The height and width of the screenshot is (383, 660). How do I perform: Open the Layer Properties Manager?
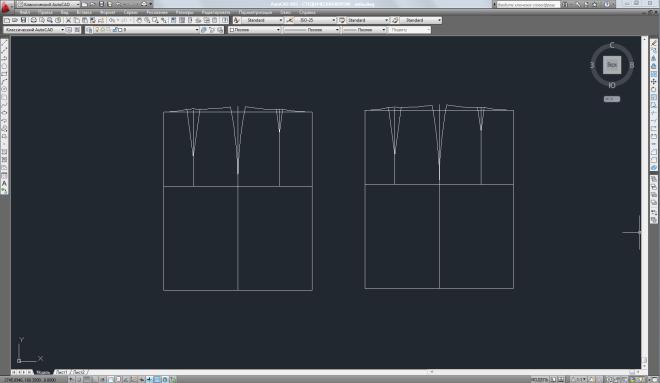pyautogui.click(x=89, y=30)
